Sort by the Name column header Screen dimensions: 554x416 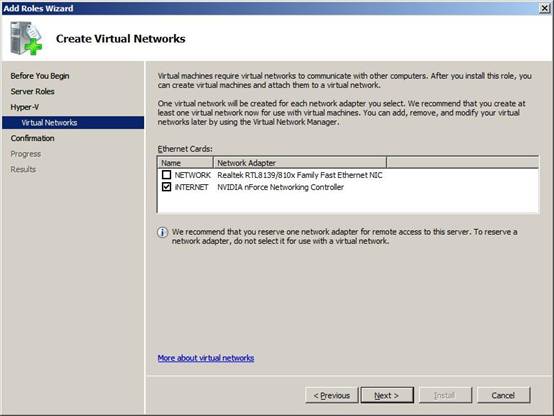(x=185, y=163)
